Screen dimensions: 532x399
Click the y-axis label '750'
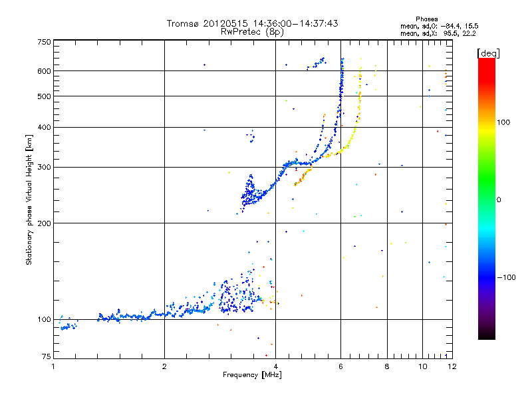(44, 42)
